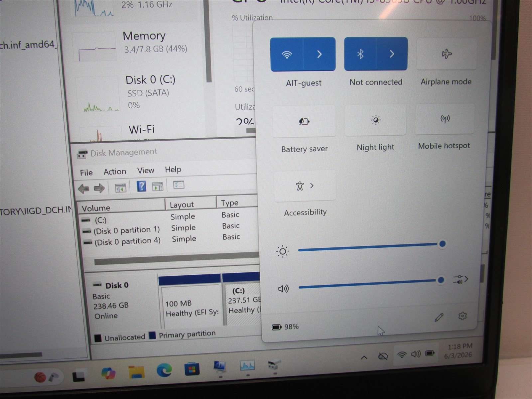Show hidden icons chevron in system tray
Image resolution: width=532 pixels, height=399 pixels.
[364, 357]
